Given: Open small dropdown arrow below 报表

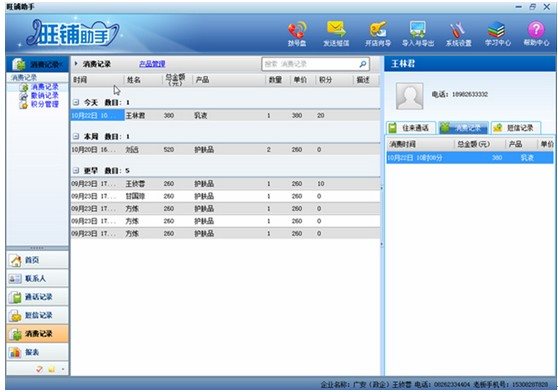Looking at the screenshot, I should point(63,369).
